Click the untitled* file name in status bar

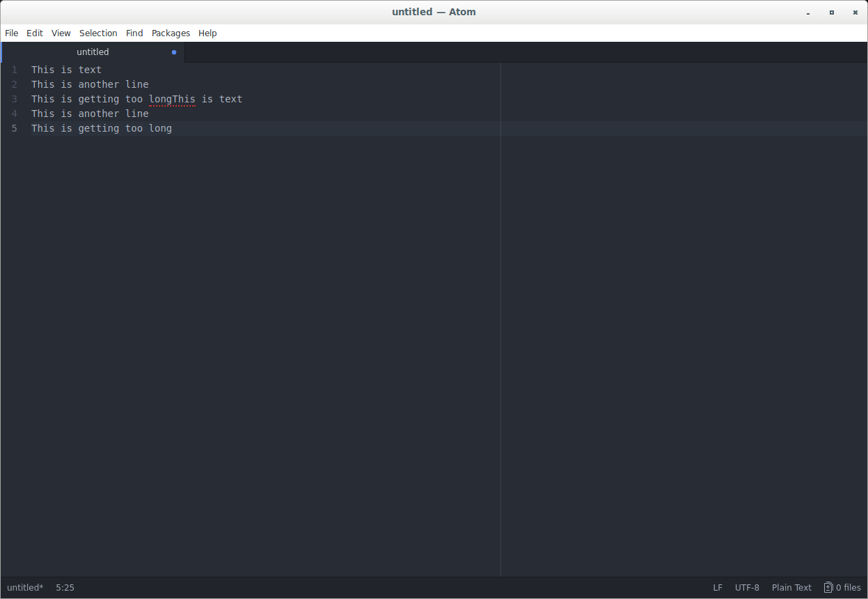coord(25,587)
